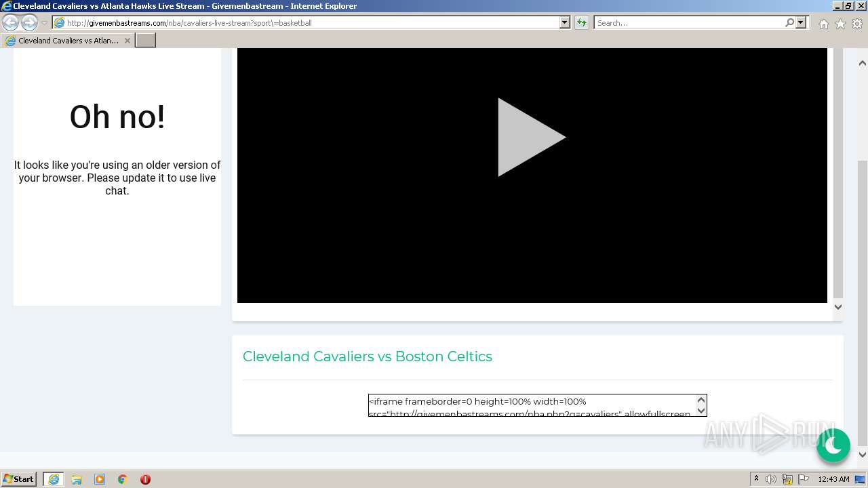868x488 pixels.
Task: Click the video panel scroll down arrow
Action: click(x=838, y=307)
